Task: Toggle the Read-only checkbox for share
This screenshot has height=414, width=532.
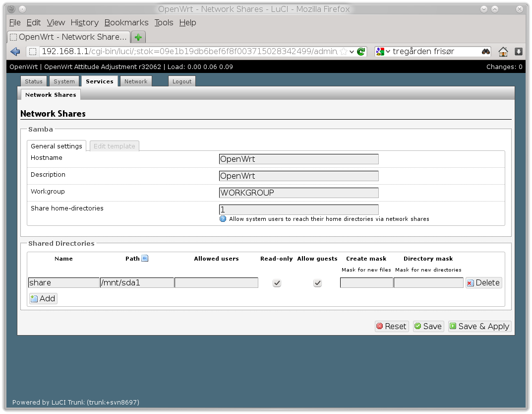Action: click(277, 283)
